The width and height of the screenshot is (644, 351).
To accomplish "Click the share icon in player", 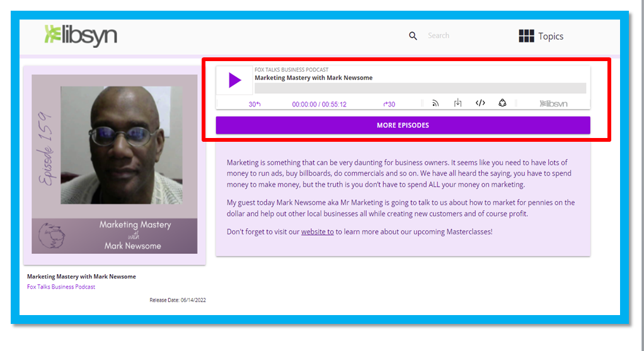I will pyautogui.click(x=502, y=103).
